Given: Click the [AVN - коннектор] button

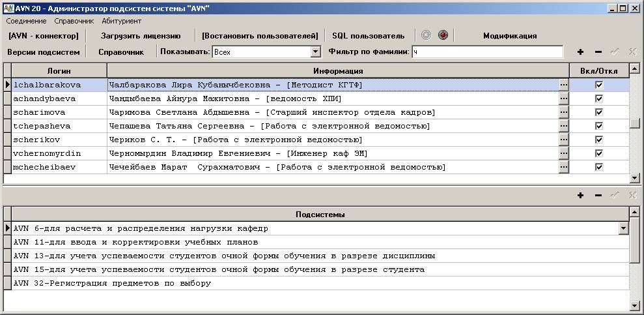Looking at the screenshot, I should (44, 36).
